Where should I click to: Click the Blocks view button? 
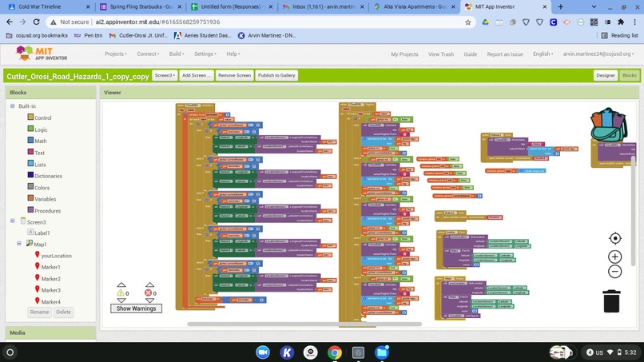coord(629,76)
